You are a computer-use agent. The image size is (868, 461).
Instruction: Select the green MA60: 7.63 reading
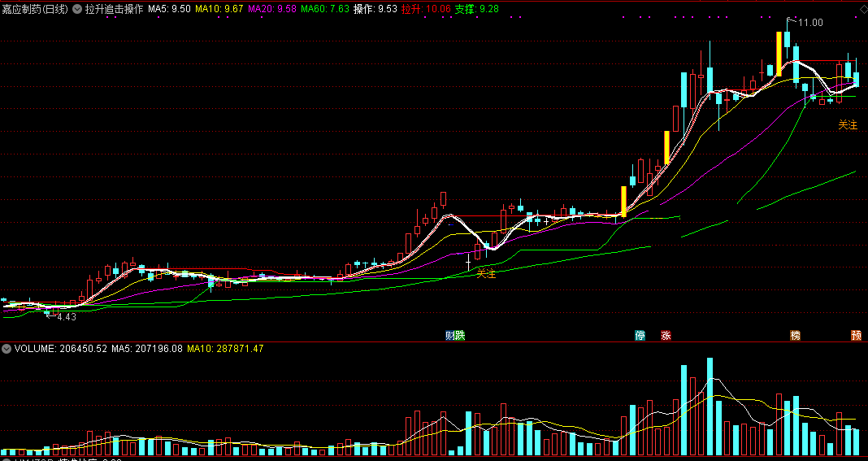click(x=325, y=10)
